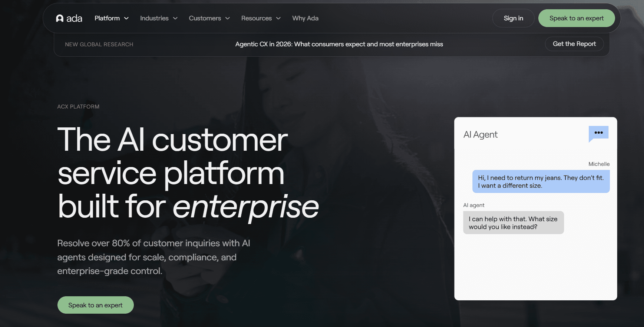Expand the Customers menu chevron
The width and height of the screenshot is (644, 327).
pos(228,18)
